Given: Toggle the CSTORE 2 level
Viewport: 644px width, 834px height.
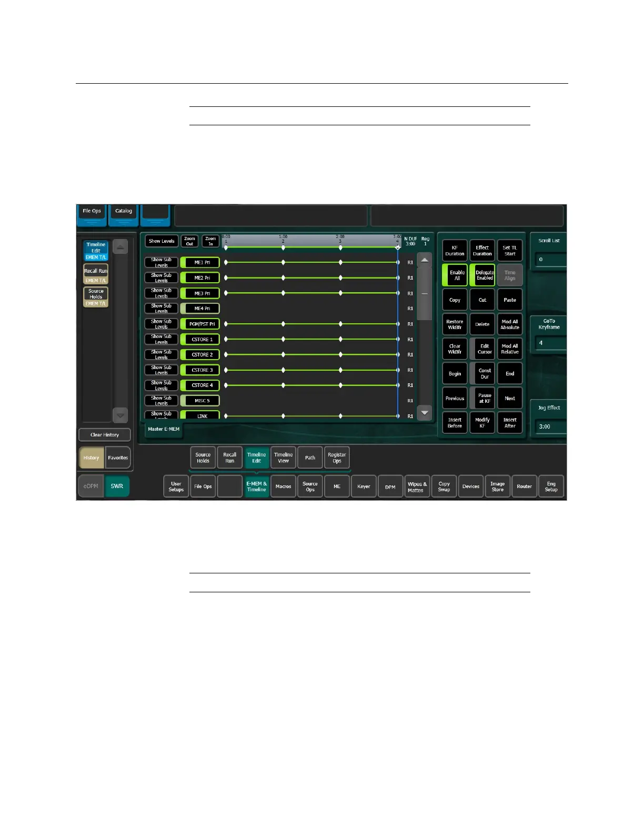Looking at the screenshot, I should (200, 354).
